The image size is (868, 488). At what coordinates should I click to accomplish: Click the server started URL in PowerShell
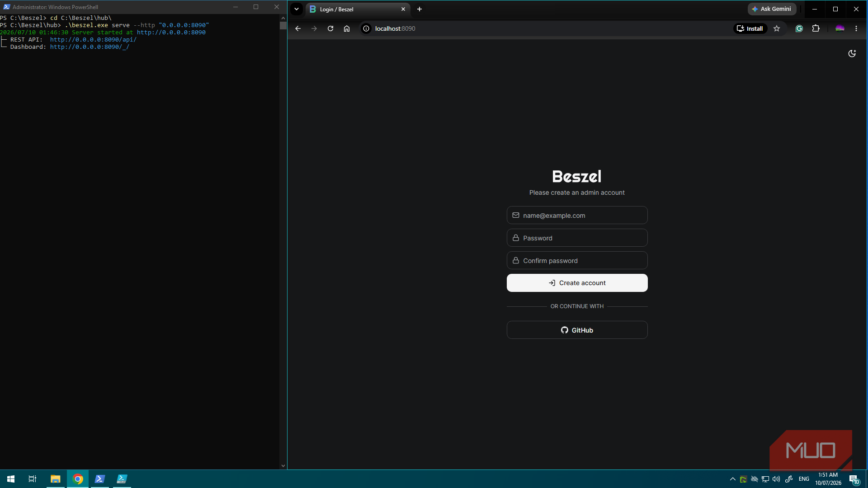[x=171, y=33]
